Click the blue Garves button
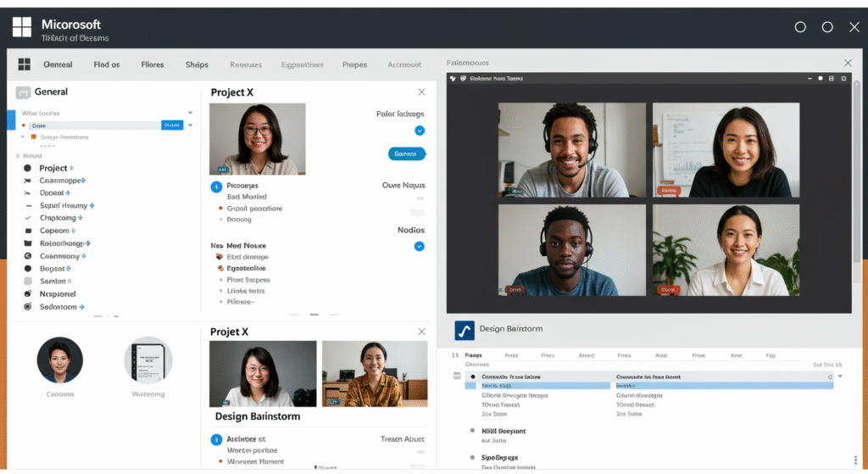The width and height of the screenshot is (868, 474). [405, 153]
